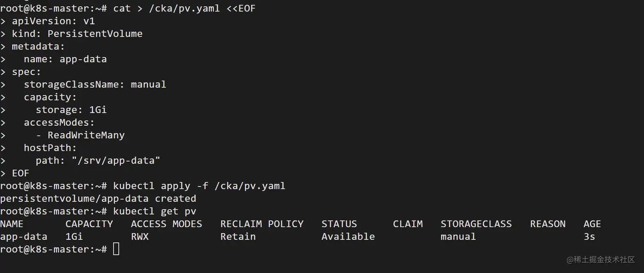This screenshot has height=273, width=644.
Task: Click the ACCESS MODES column header
Action: click(166, 224)
